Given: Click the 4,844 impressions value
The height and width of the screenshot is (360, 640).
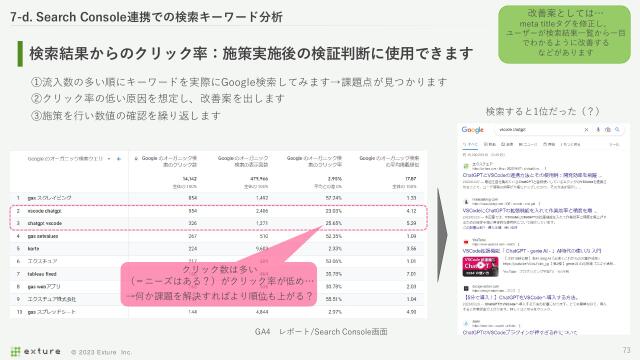Looking at the screenshot, I should [x=262, y=312].
